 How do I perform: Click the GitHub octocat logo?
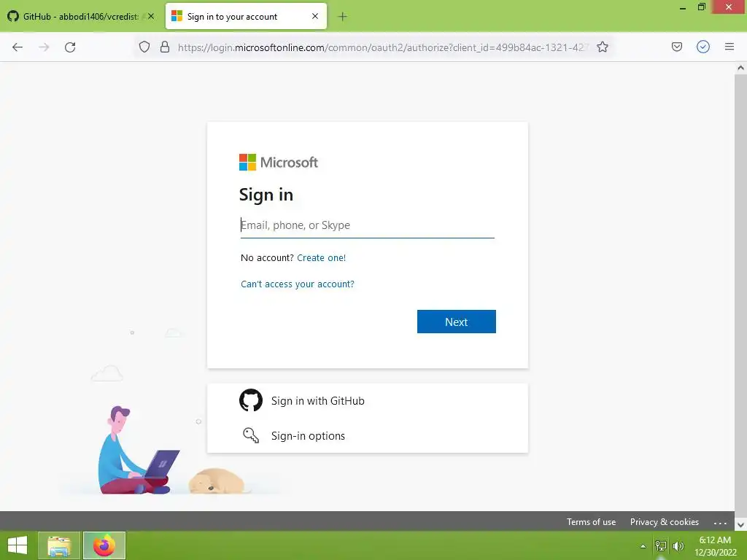[x=251, y=400]
